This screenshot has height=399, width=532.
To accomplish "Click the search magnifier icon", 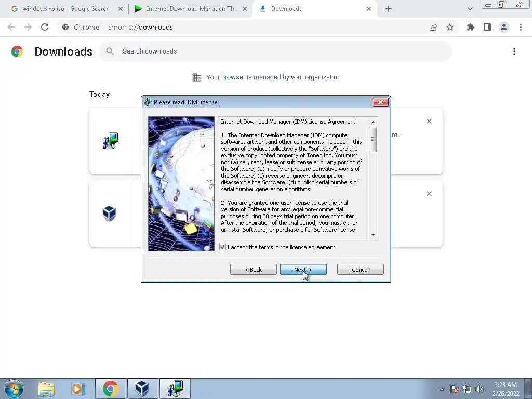I will (110, 51).
